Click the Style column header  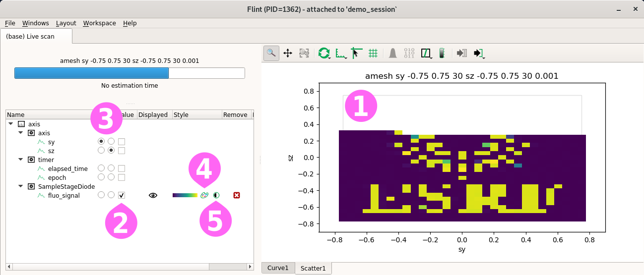coord(196,114)
